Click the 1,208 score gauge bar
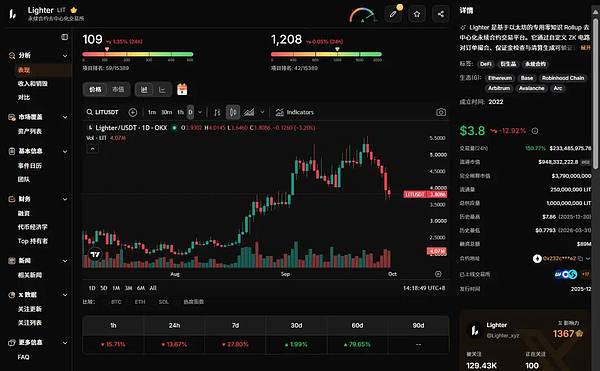This screenshot has width=600, height=371. (326, 54)
